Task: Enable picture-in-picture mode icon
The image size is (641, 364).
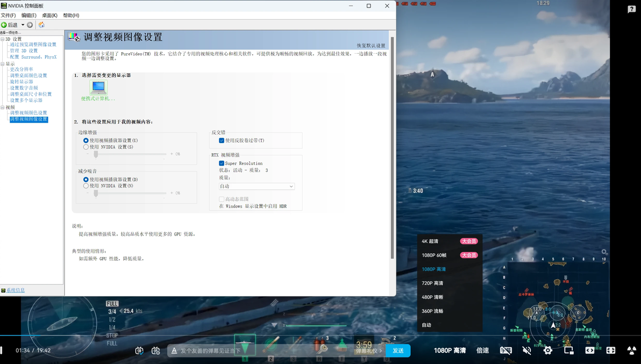Action: tap(568, 351)
